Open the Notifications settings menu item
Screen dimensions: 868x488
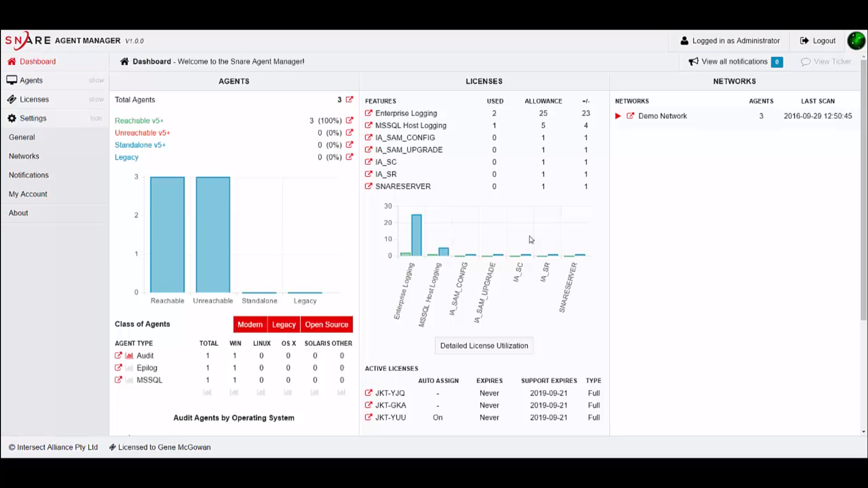pos(28,175)
